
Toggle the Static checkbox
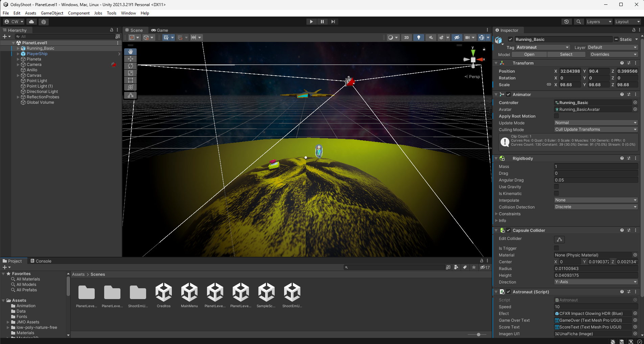coord(616,39)
